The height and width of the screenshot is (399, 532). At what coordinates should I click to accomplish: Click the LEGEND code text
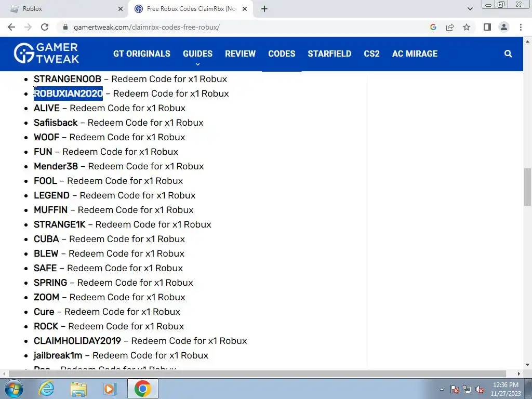click(x=51, y=195)
